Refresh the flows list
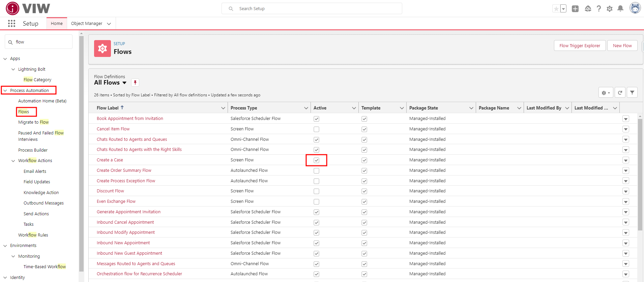Image resolution: width=644 pixels, height=282 pixels. (620, 93)
